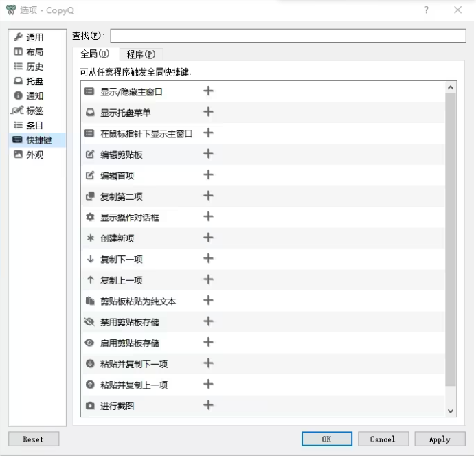Add shortcut for 复制第二项
Screen dimensions: 476x458
(208, 196)
